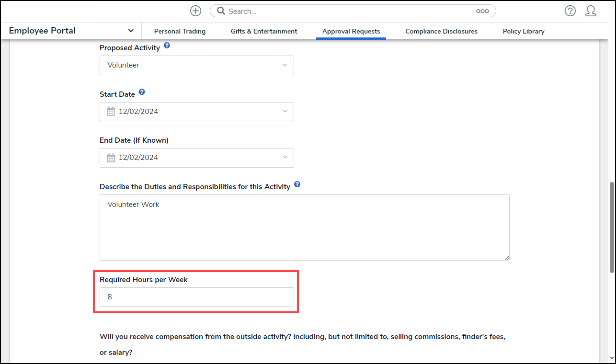Expand the Start Date picker arrow
616x364 pixels.
coord(285,112)
